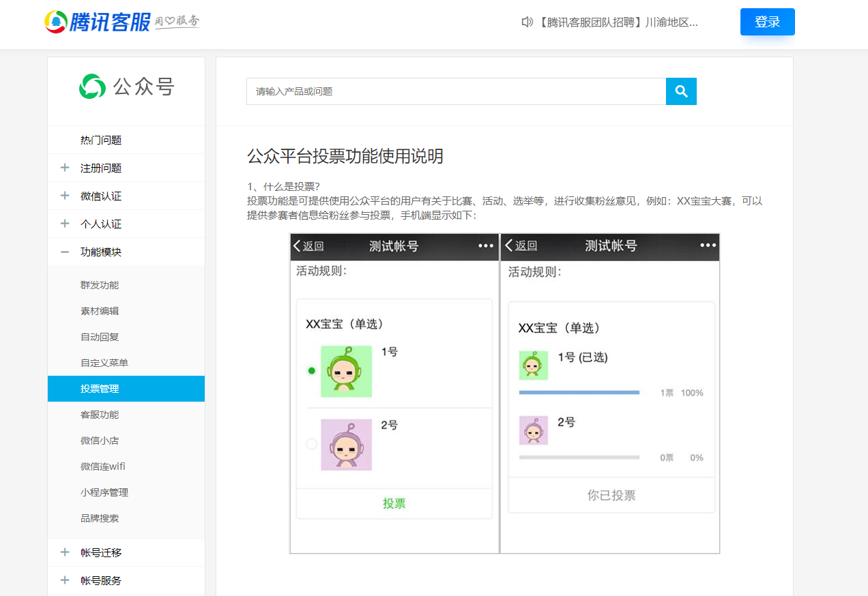Select 自定义菜单 in the sidebar
The height and width of the screenshot is (596, 868).
104,363
